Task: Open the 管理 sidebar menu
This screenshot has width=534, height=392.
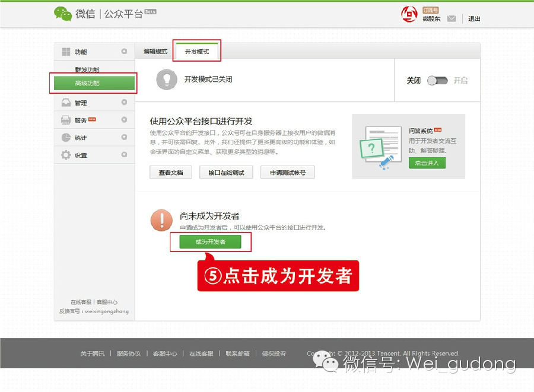Action: (94, 103)
